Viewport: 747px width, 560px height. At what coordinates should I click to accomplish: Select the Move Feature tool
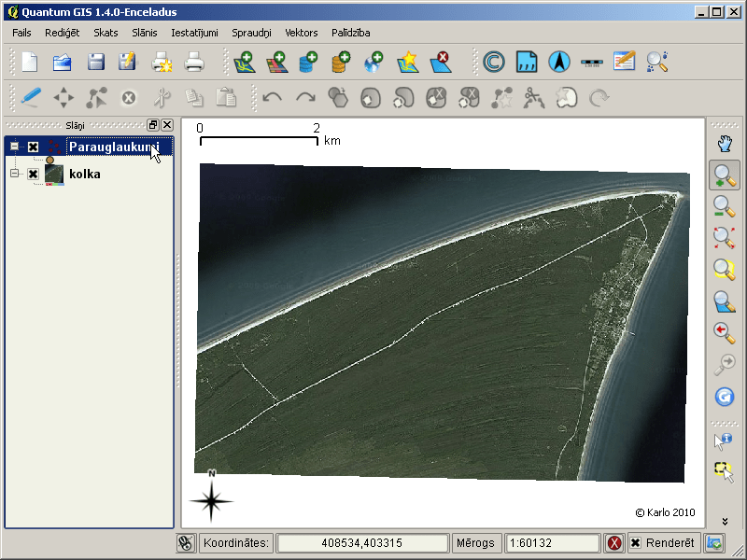[63, 98]
